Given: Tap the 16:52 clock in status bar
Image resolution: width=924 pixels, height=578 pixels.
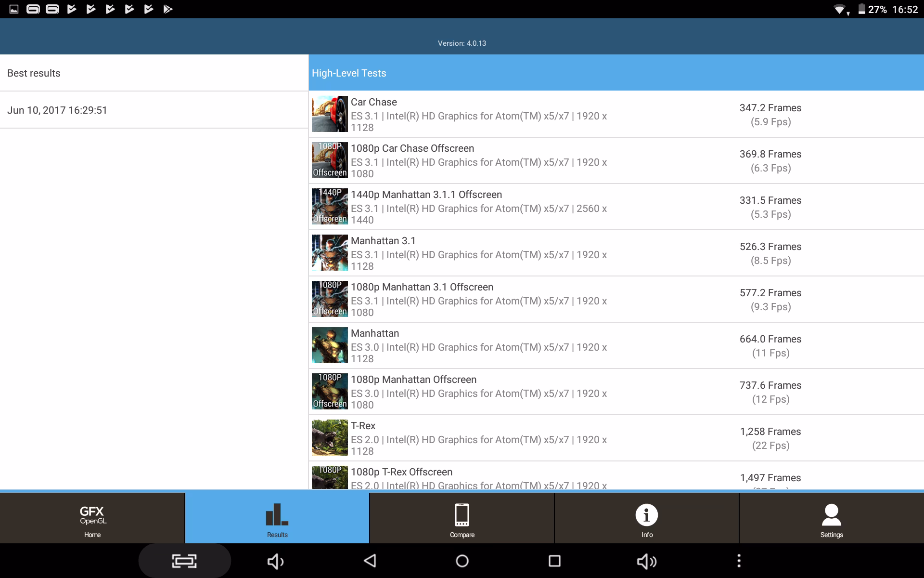Looking at the screenshot, I should point(905,10).
